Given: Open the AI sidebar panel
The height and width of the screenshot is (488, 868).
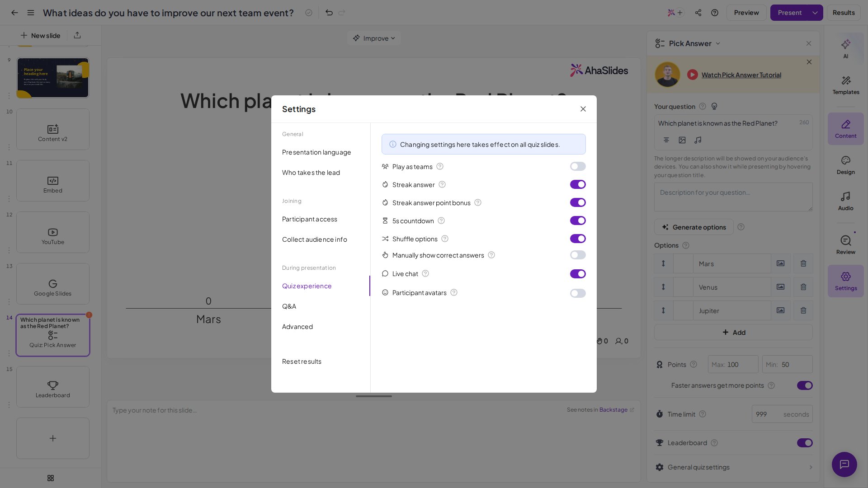Looking at the screenshot, I should pyautogui.click(x=846, y=48).
